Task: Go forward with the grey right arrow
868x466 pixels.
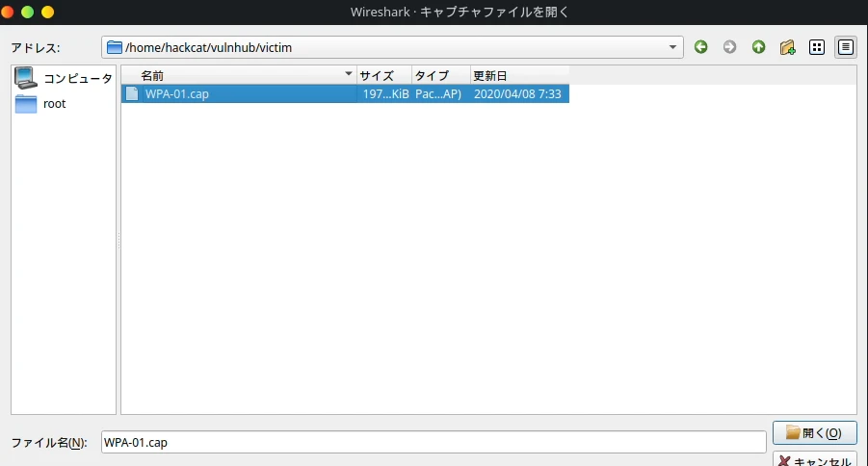Action: point(729,47)
